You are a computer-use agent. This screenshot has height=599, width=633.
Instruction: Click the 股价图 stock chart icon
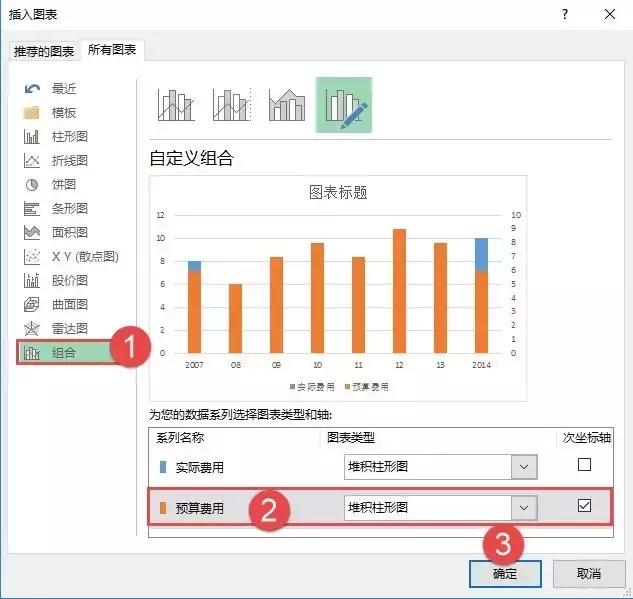click(31, 281)
